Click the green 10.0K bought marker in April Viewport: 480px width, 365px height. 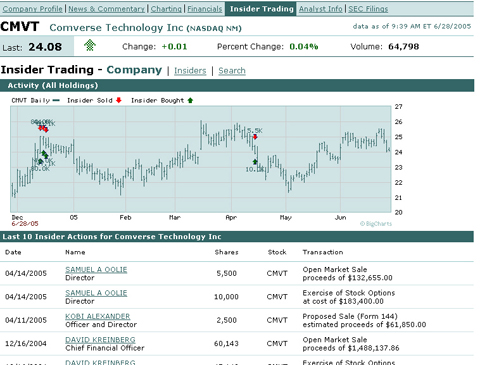[255, 162]
